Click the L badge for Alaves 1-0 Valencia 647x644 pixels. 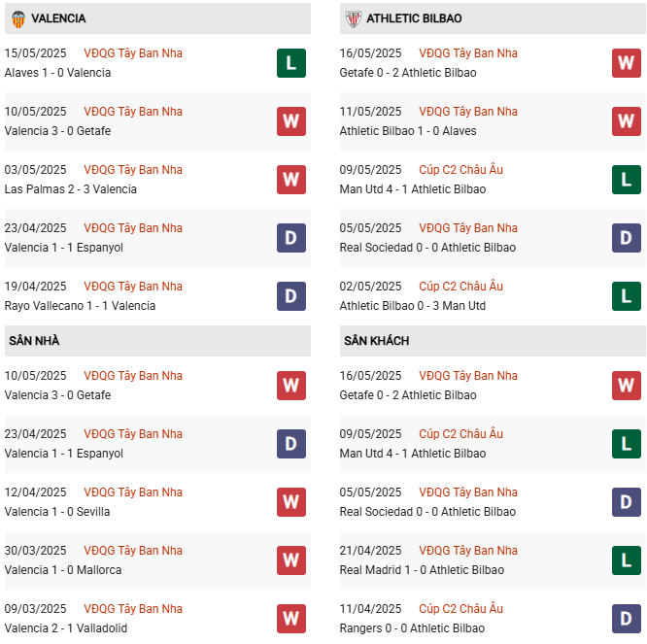point(290,63)
